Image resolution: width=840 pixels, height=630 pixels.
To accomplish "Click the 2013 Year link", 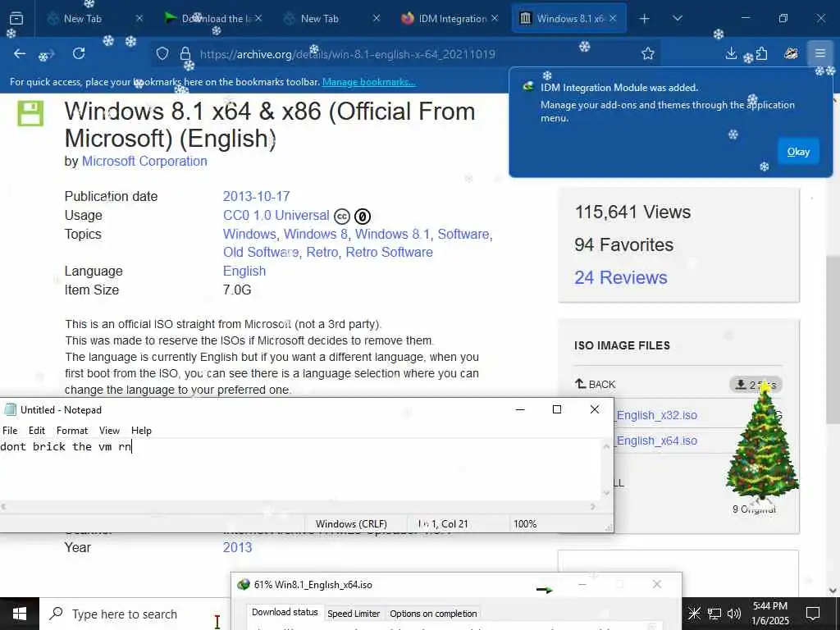I will click(x=237, y=547).
